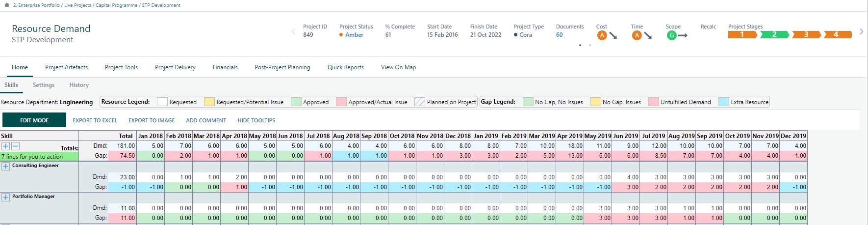The height and width of the screenshot is (225, 868).
Task: Click the No Gap, Issues legend swatch
Action: point(596,102)
